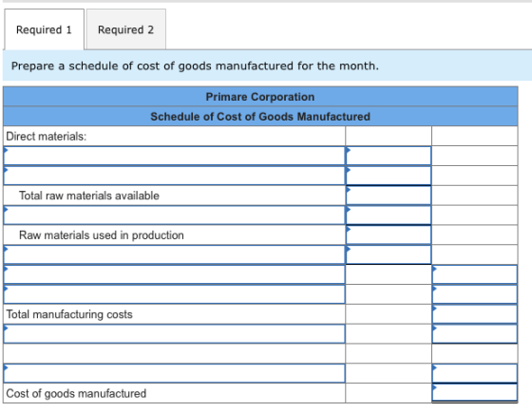
Task: Click amount field directly below Raw materials used
Action: tap(389, 254)
